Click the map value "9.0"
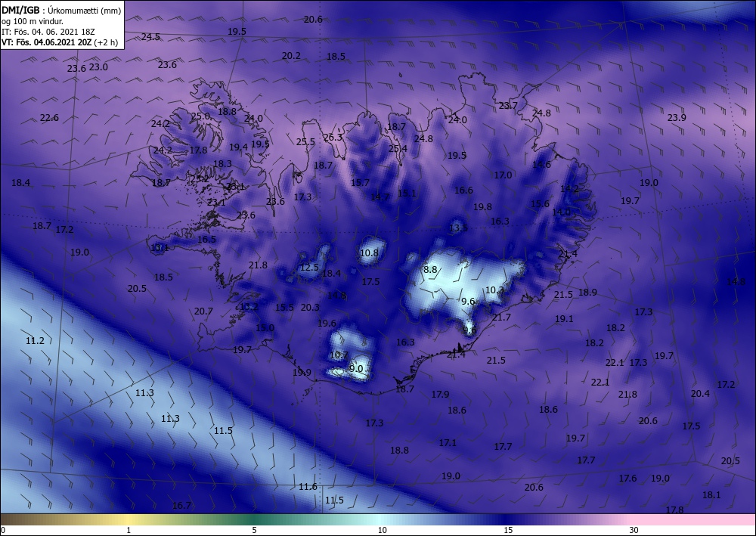756x536 pixels. (x=356, y=369)
